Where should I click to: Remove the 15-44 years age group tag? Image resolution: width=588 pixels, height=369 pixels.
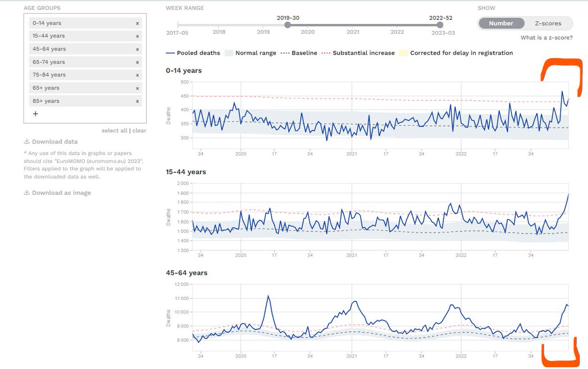[137, 36]
